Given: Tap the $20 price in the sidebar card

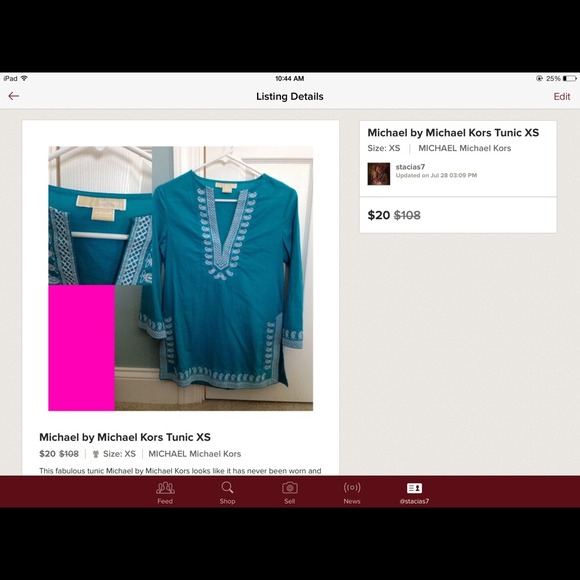Looking at the screenshot, I should pyautogui.click(x=378, y=215).
